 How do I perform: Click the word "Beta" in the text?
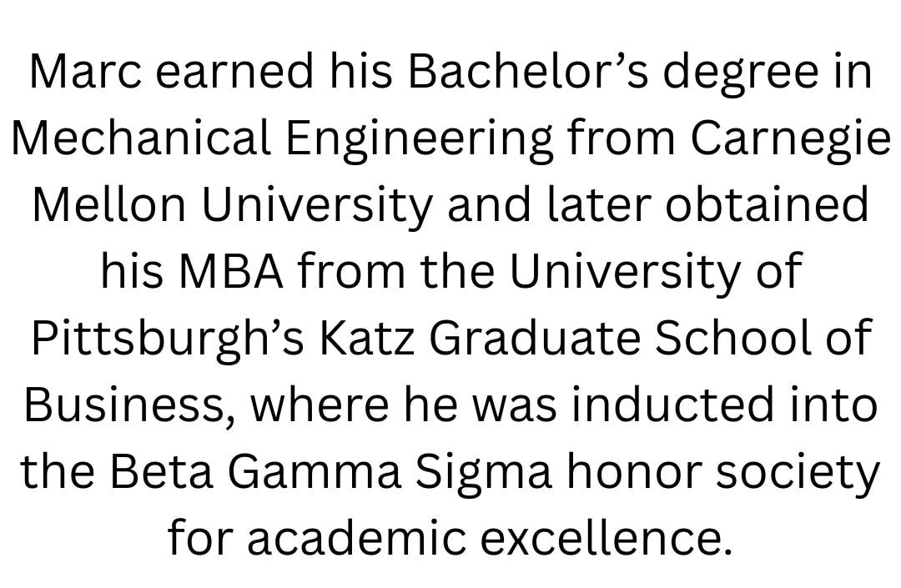pyautogui.click(x=162, y=471)
